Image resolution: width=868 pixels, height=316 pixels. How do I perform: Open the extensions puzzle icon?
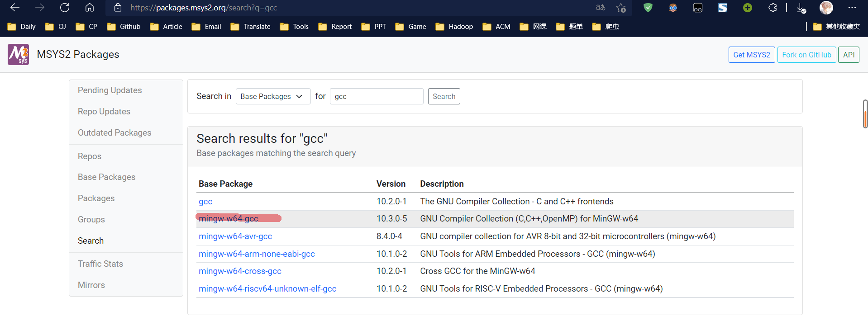pyautogui.click(x=773, y=8)
